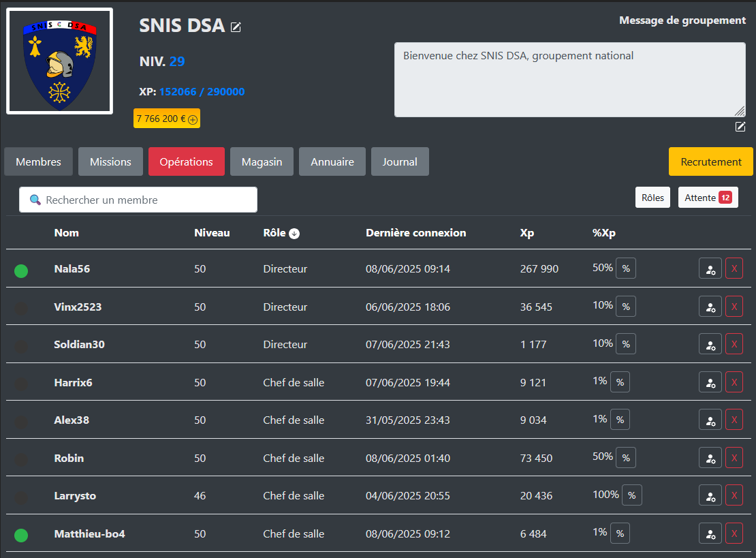This screenshot has height=558, width=756.
Task: Click the SNIS DSA group emblem image
Action: (x=59, y=61)
